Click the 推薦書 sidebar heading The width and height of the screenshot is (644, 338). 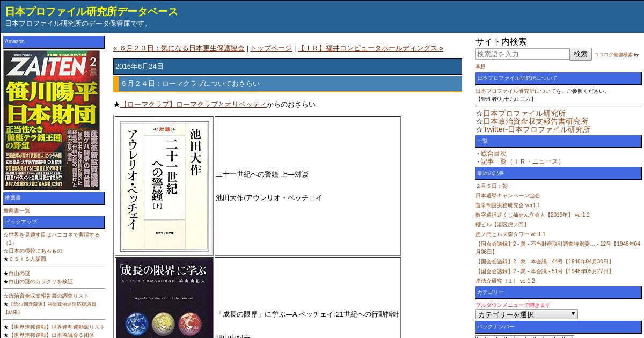[x=54, y=199]
